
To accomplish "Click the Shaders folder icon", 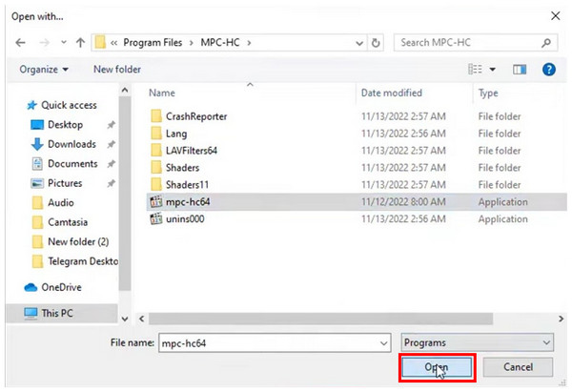I will click(x=156, y=168).
